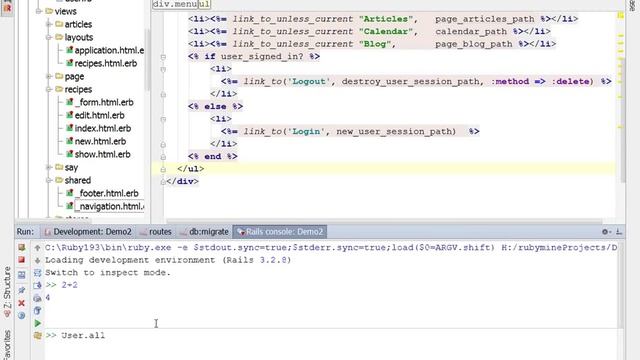Viewport: 640px width, 360px height.
Task: Click the '>> 2+2' console line
Action: pyautogui.click(x=62, y=285)
